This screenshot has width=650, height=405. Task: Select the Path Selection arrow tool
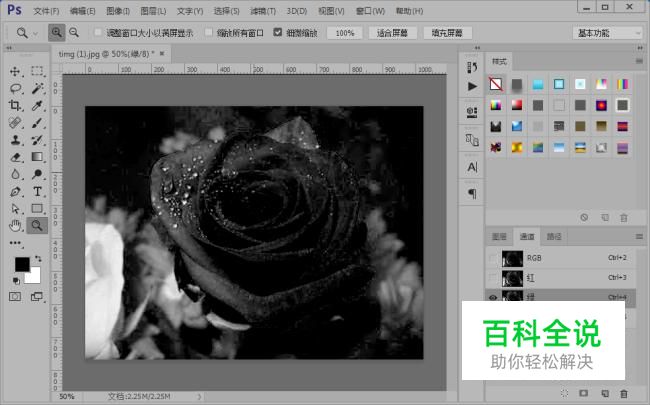tap(15, 209)
